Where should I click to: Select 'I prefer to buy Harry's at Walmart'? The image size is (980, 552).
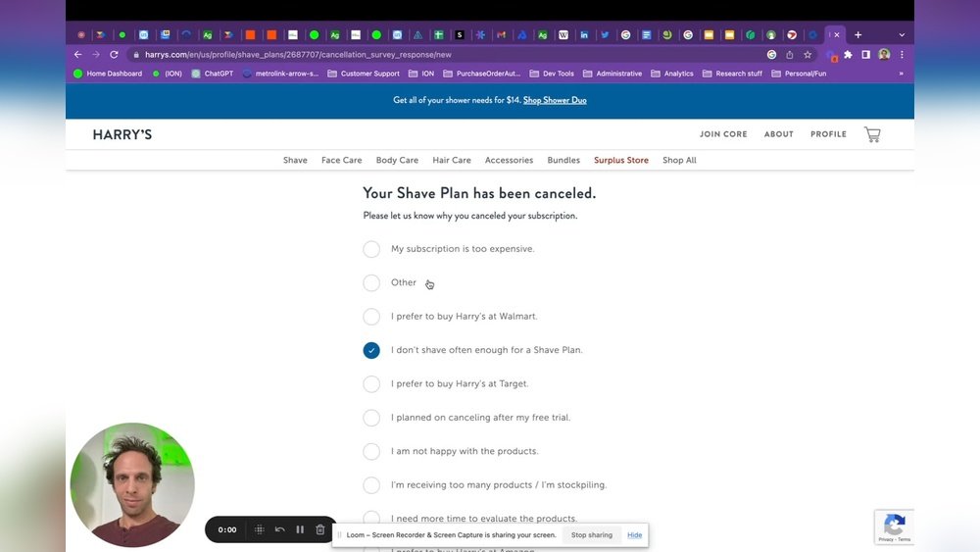point(371,317)
